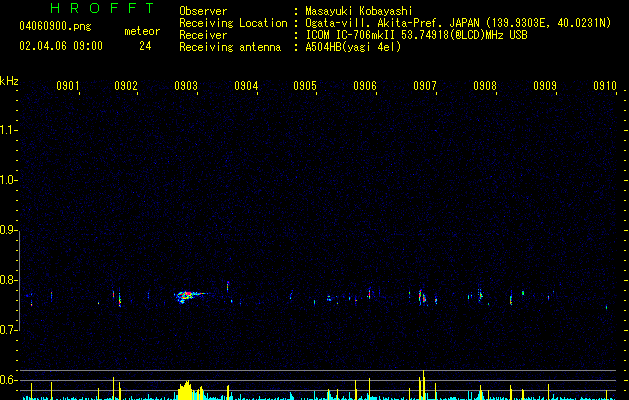Click the 0907 time marker
This screenshot has width=629, height=400.
tap(425, 86)
